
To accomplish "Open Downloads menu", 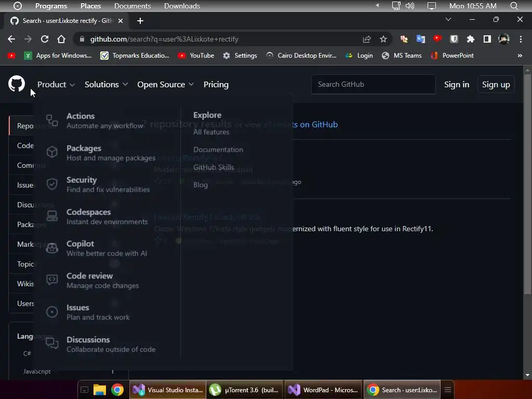I will tap(182, 6).
